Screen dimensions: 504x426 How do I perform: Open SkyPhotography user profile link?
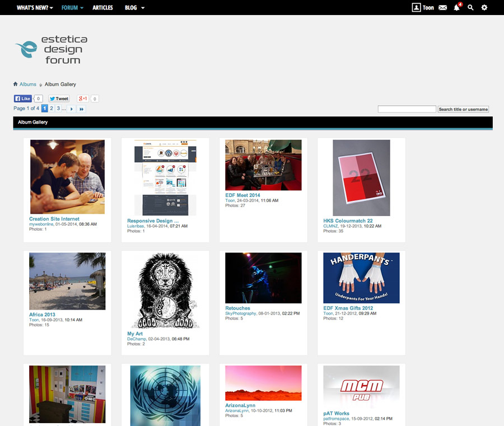pos(241,313)
